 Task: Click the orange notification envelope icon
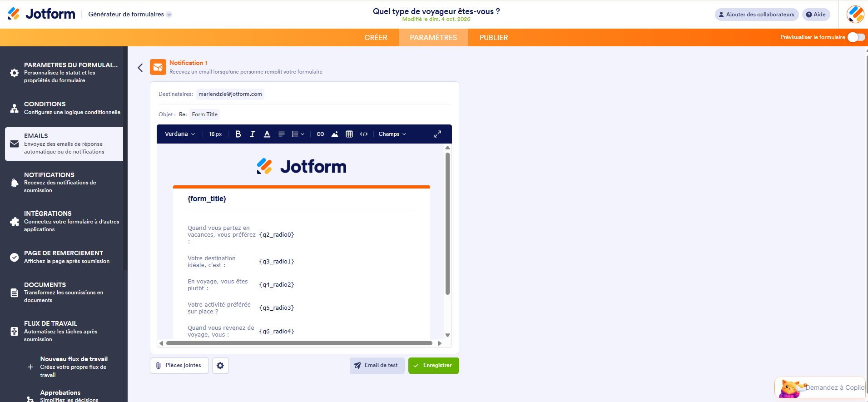point(158,67)
